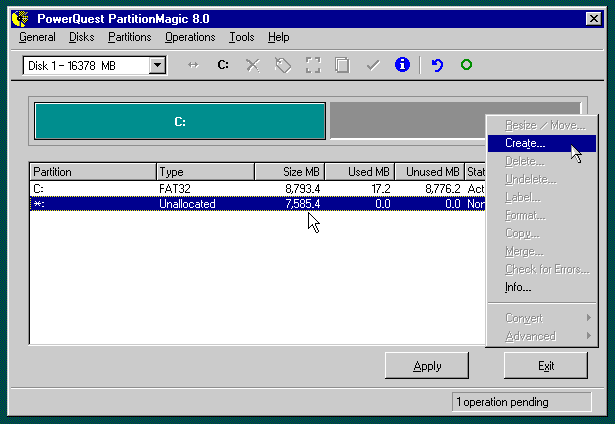Click the teal C: partition bar
Viewport: 615px width, 424px height.
tap(180, 121)
